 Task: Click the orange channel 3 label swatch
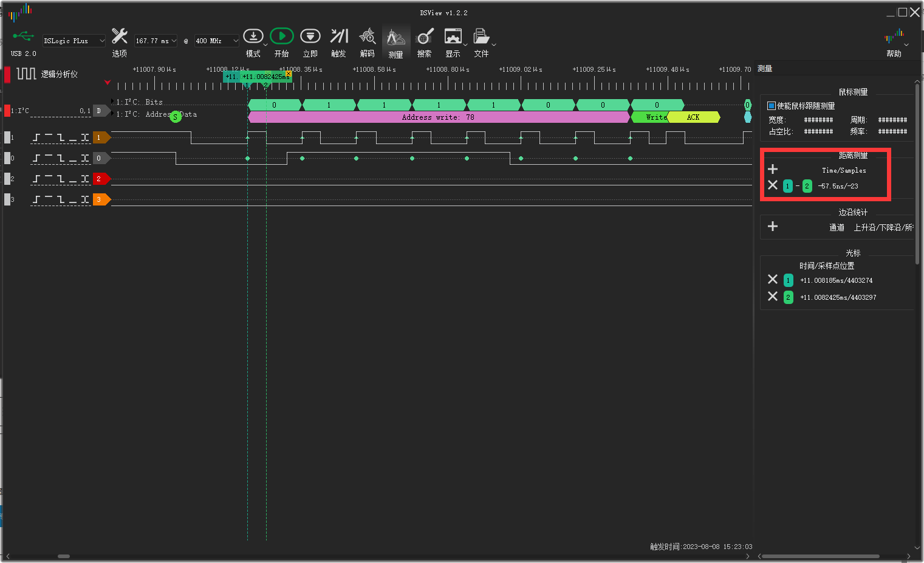coord(100,199)
